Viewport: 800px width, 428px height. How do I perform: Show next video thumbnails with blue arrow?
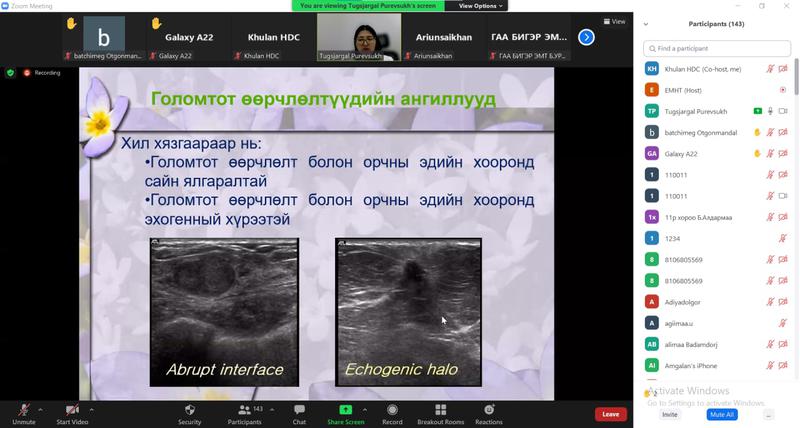click(586, 37)
